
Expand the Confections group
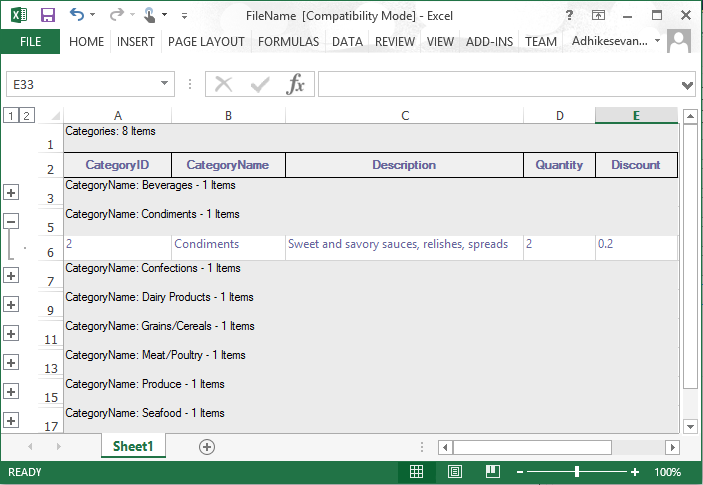(x=11, y=275)
